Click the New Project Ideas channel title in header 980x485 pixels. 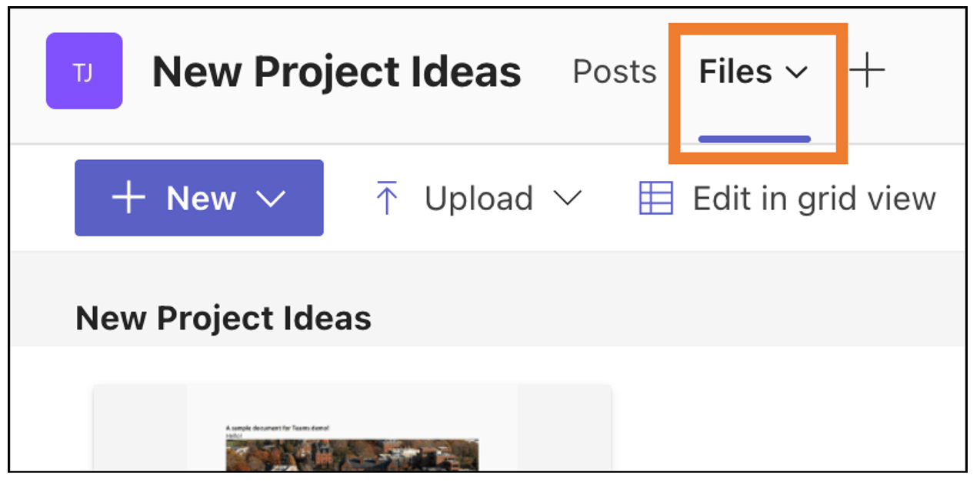pyautogui.click(x=337, y=72)
